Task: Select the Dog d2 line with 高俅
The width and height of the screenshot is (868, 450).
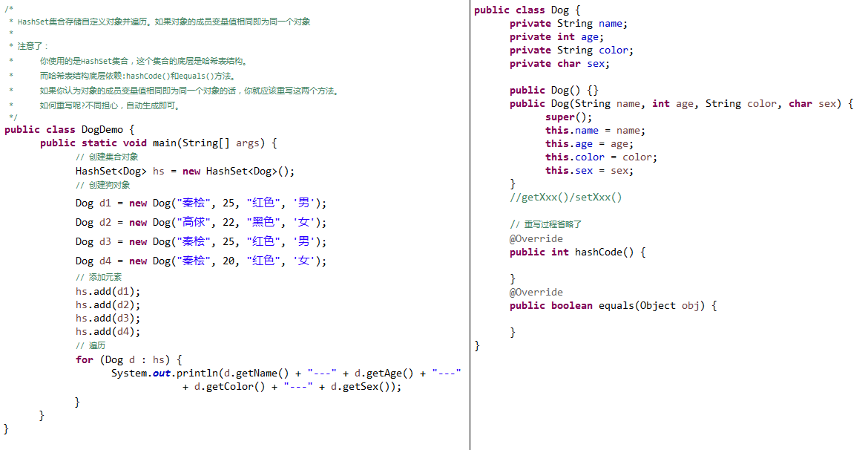Action: click(200, 223)
